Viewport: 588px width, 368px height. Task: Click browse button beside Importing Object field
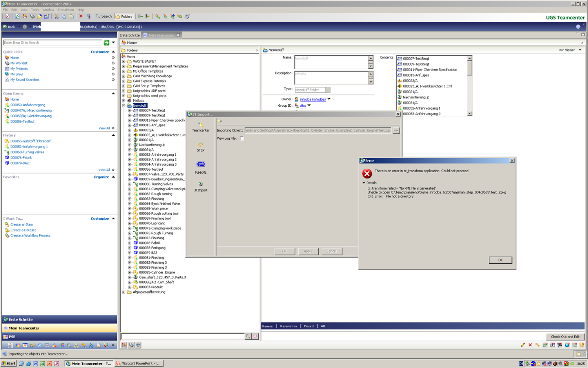[x=396, y=130]
